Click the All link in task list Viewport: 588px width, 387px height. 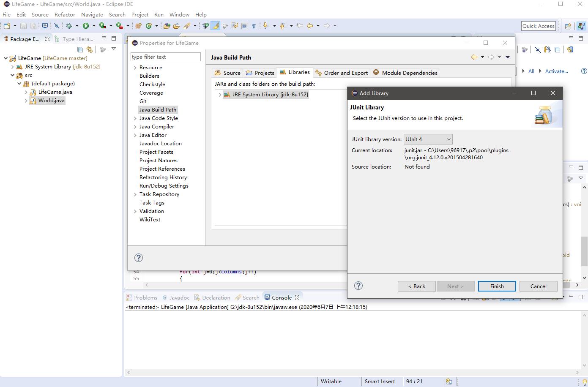tap(531, 71)
